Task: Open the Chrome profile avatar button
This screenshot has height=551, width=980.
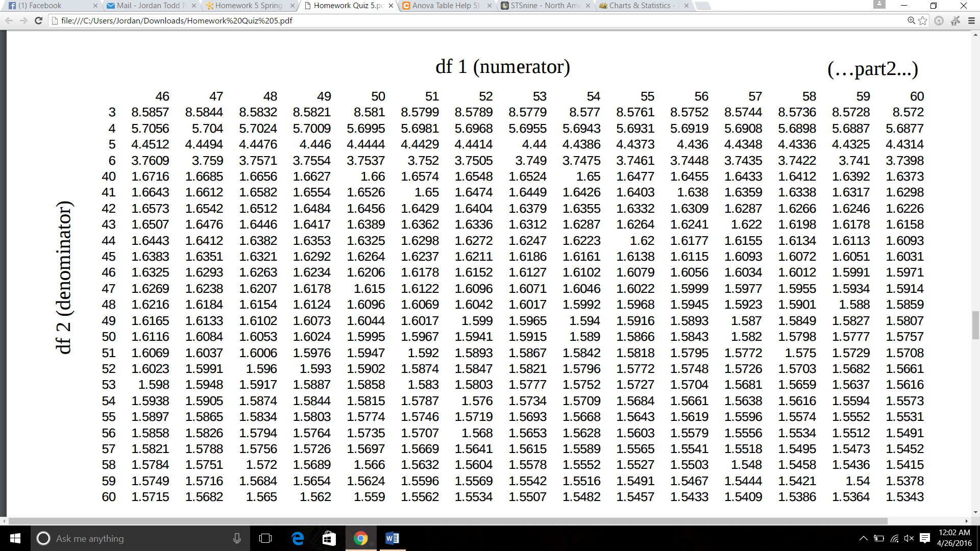Action: [879, 5]
